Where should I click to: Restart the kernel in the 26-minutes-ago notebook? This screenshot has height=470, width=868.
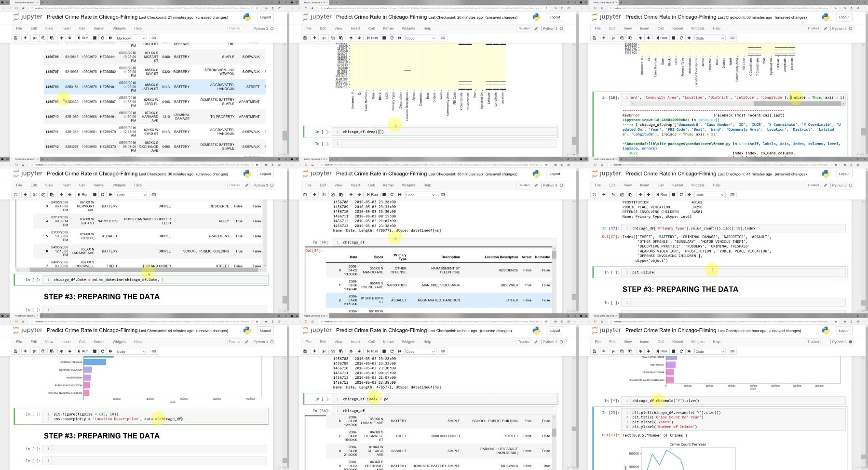tap(392, 38)
